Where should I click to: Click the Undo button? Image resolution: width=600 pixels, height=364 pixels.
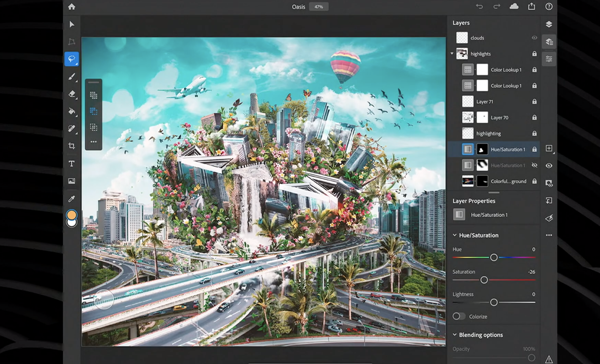click(x=480, y=7)
